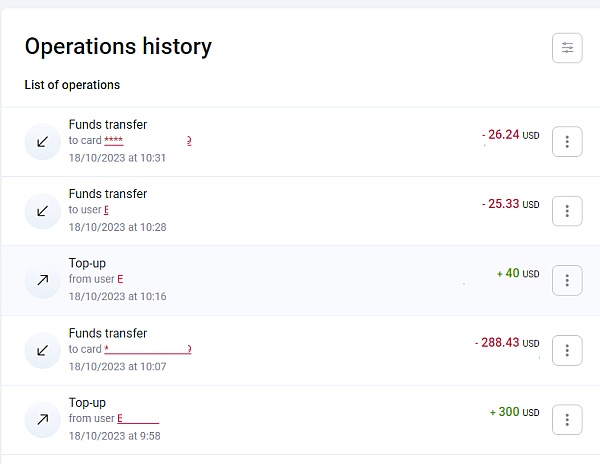Screen dimensions: 600x464
Task: Click the 18/10/2023 at 9:58 timestamp
Action: click(x=114, y=436)
